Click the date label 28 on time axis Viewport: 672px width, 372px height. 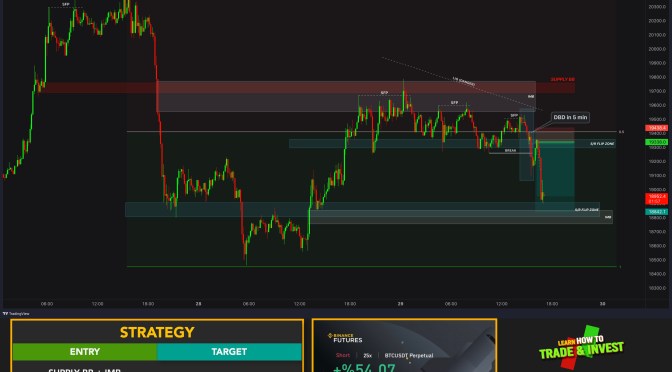pos(198,304)
